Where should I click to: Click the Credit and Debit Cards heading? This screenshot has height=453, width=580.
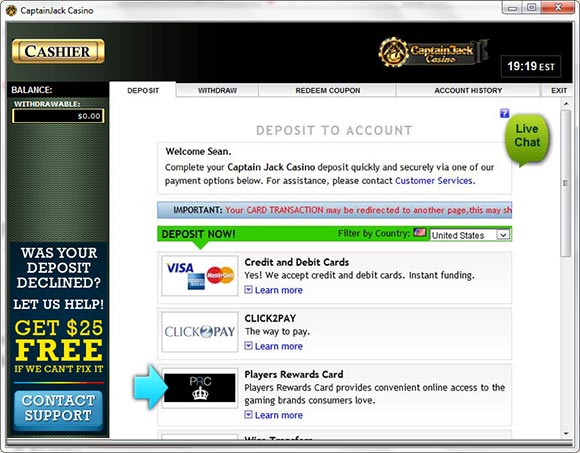297,262
